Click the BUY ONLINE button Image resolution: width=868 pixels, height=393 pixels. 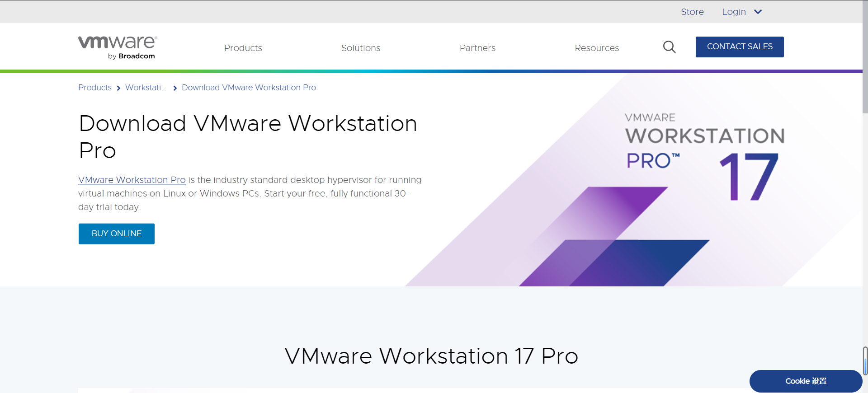(117, 234)
